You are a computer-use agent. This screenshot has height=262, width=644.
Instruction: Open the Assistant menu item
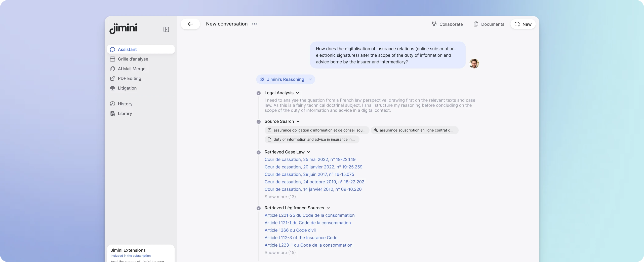pyautogui.click(x=141, y=49)
